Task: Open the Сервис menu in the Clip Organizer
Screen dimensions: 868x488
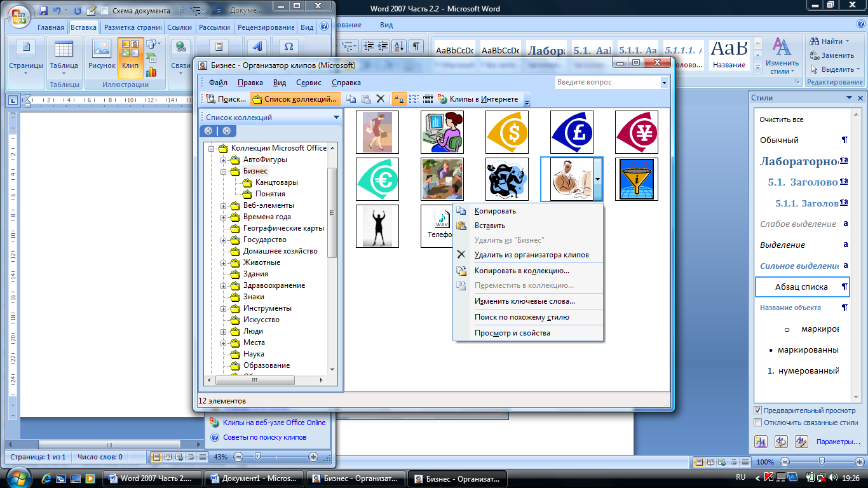Action: pos(309,83)
